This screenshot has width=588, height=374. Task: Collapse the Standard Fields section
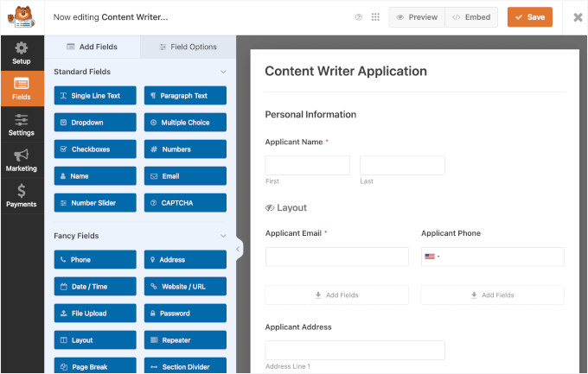point(223,72)
